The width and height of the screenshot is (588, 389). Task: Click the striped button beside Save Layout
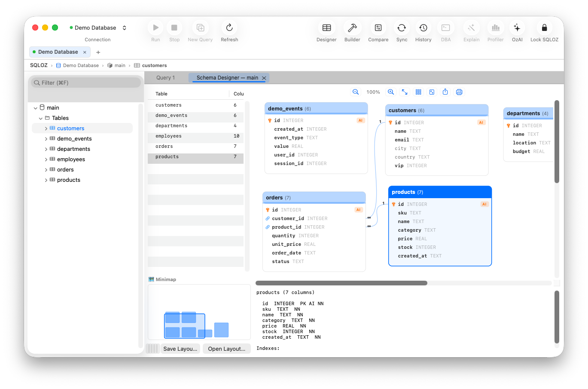click(153, 349)
